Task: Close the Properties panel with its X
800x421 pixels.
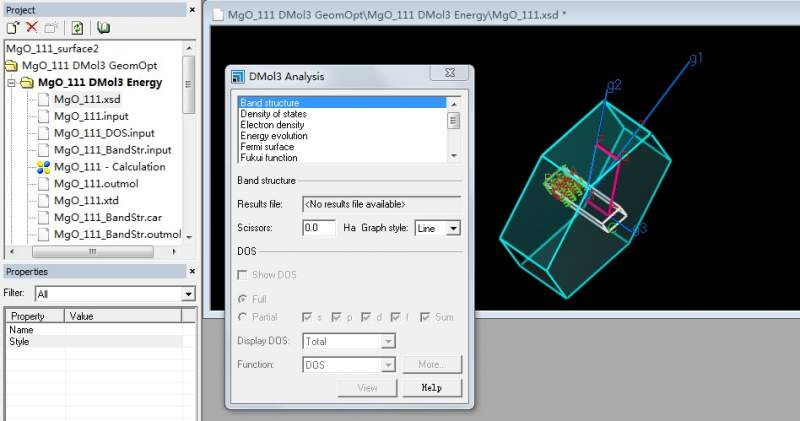Action: [192, 271]
